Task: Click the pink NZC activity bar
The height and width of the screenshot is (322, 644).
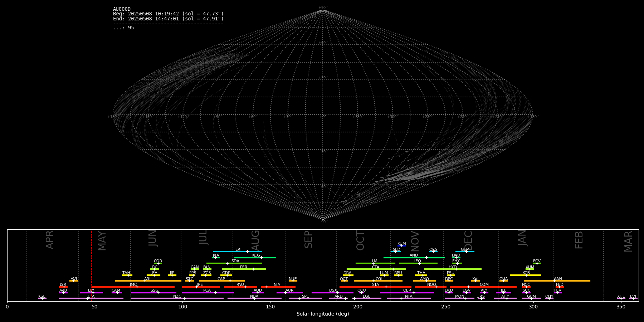Action: [177, 298]
